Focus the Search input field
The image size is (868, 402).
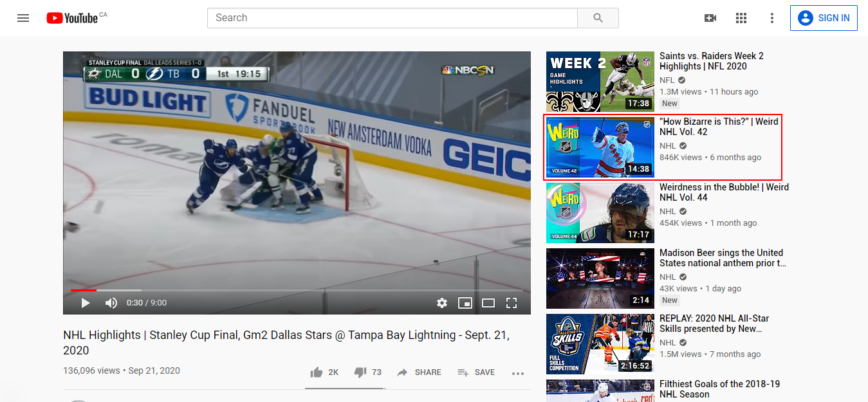pos(392,18)
